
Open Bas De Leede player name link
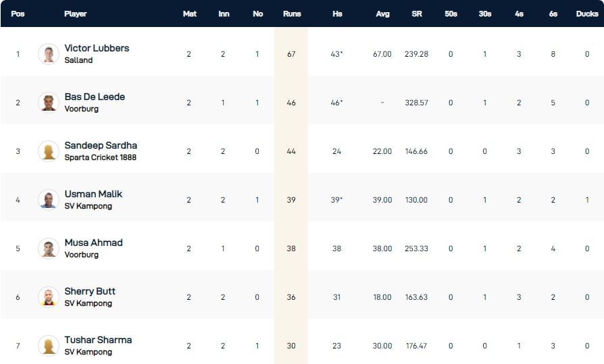click(x=95, y=97)
